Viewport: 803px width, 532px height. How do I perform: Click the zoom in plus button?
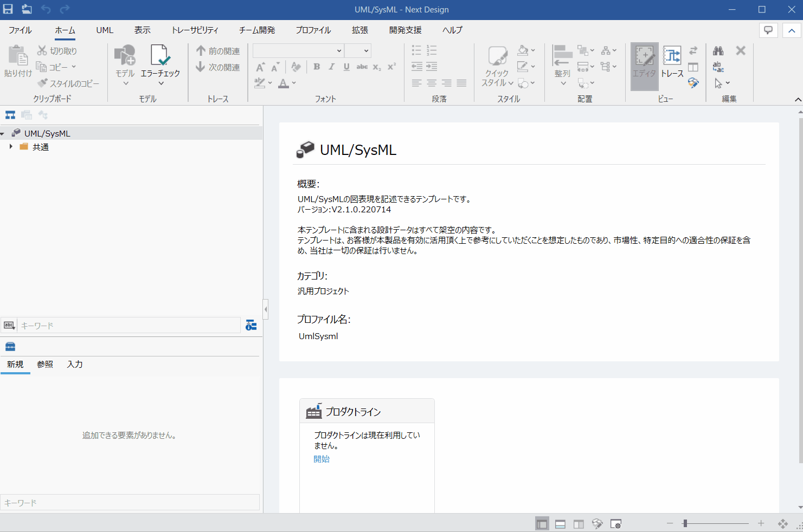click(x=761, y=523)
